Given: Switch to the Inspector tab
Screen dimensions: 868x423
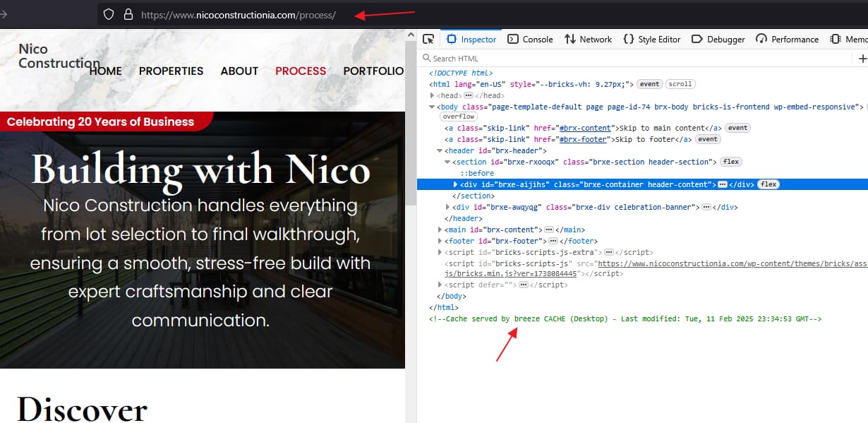Looking at the screenshot, I should pos(471,40).
